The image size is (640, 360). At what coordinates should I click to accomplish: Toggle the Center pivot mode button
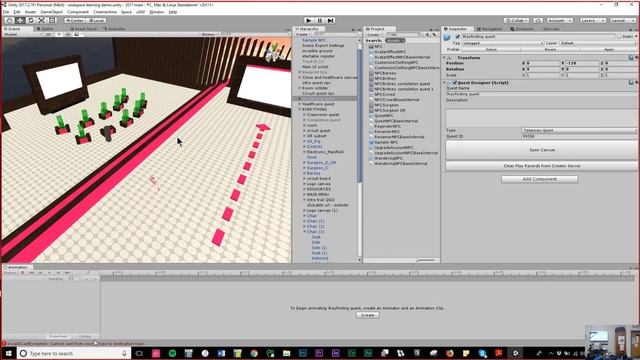(75, 20)
